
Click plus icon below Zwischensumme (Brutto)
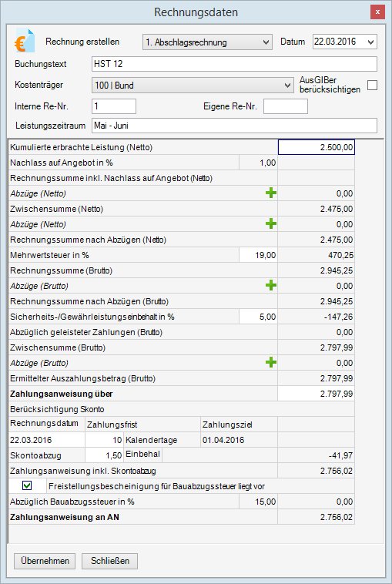[271, 362]
